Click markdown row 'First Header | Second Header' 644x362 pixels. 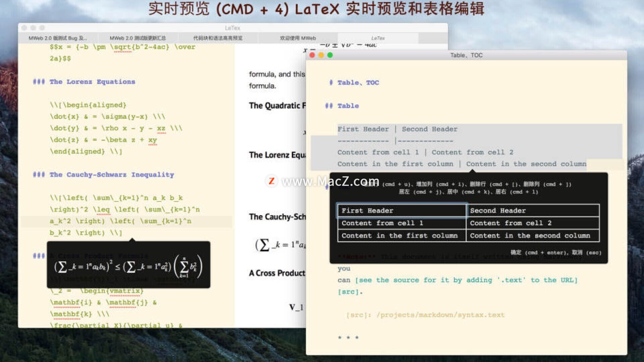[x=397, y=129]
